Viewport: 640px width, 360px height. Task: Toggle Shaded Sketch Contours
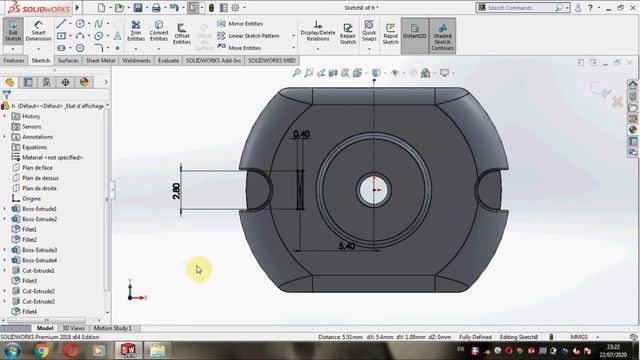pos(442,36)
